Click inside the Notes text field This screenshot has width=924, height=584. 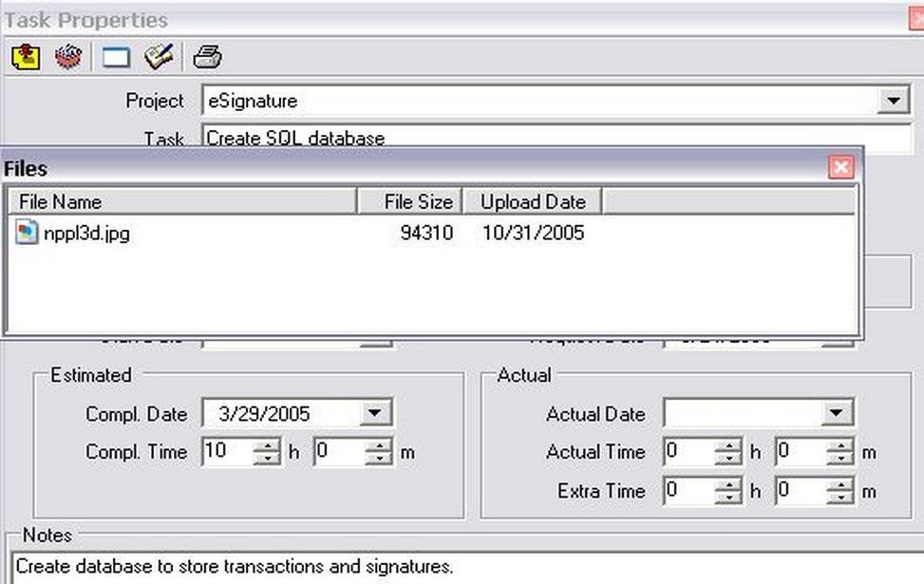click(380, 566)
